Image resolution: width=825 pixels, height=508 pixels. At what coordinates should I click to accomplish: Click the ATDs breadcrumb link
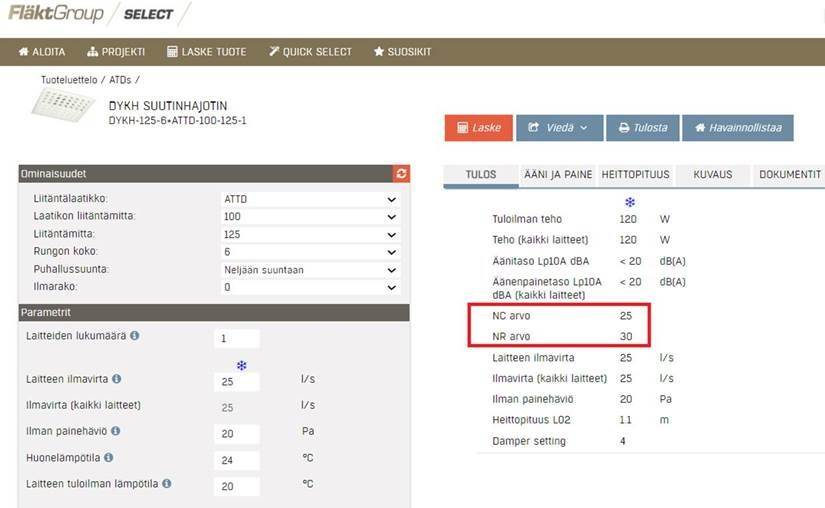[119, 79]
